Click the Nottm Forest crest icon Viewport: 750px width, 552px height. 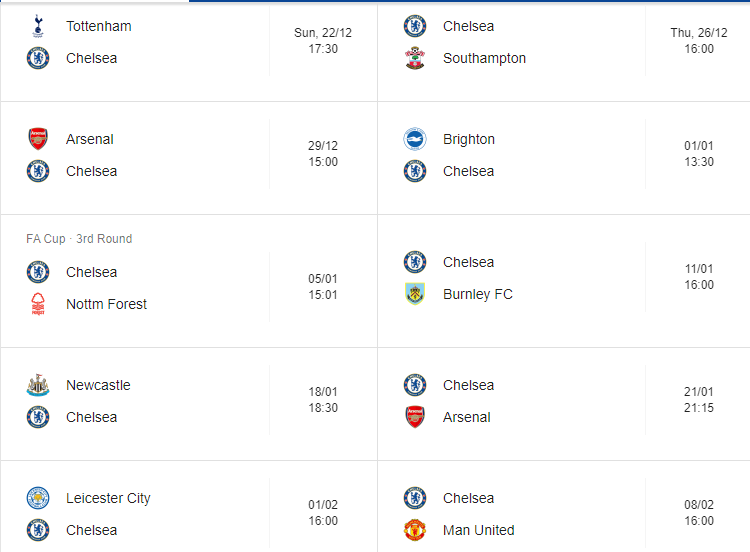pyautogui.click(x=38, y=304)
